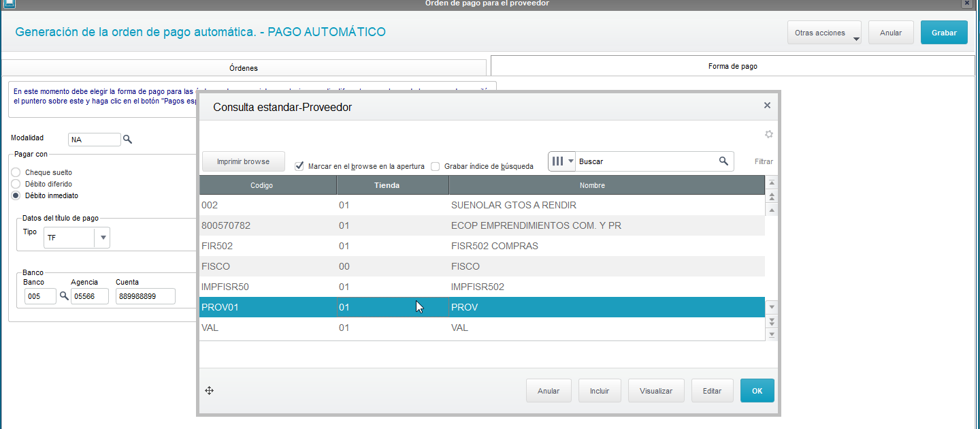
Task: Switch to the Forma de pago tab
Action: (x=732, y=66)
